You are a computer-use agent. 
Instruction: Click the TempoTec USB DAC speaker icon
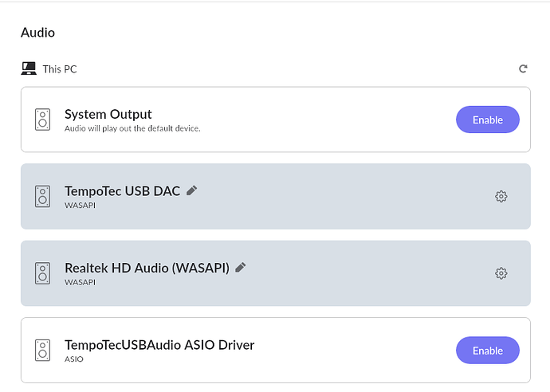point(42,196)
